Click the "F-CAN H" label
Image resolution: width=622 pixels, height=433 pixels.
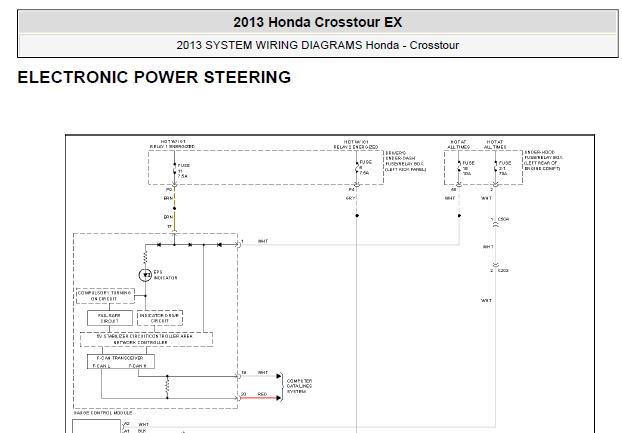click(137, 366)
